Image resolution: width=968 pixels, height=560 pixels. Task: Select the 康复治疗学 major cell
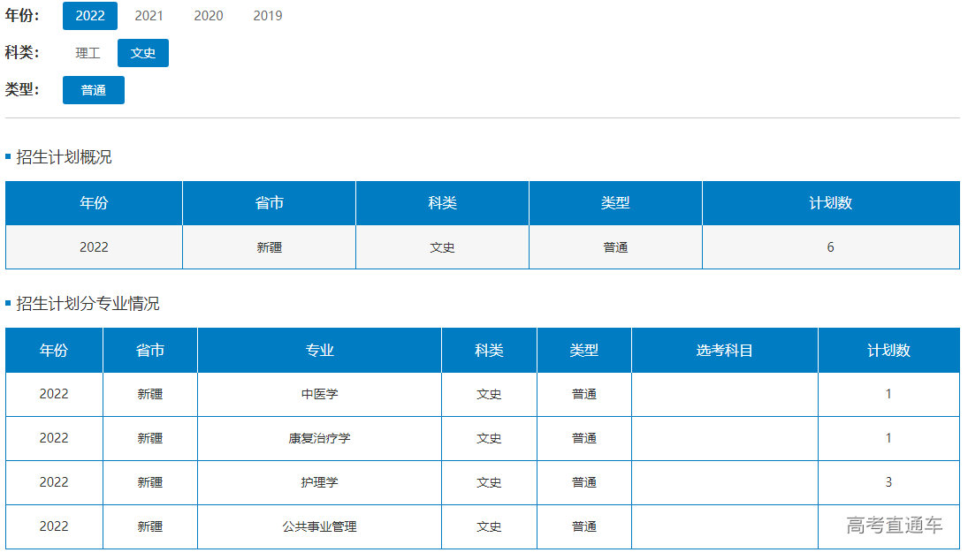click(x=319, y=438)
